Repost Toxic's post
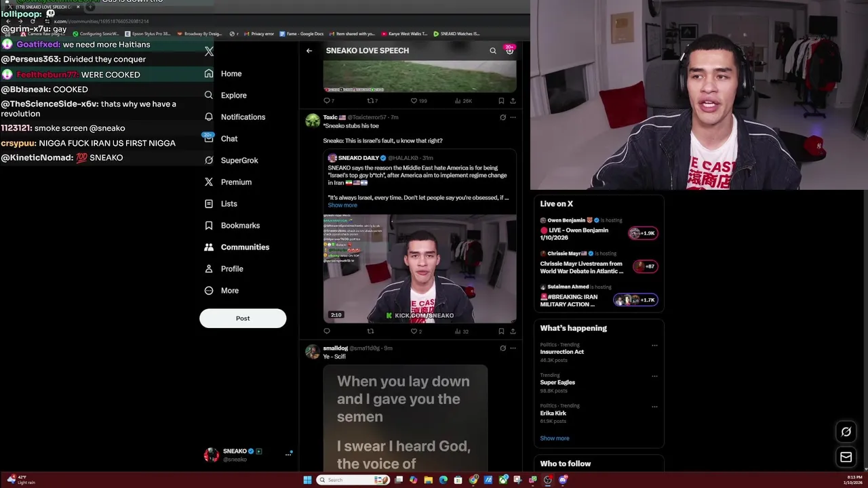This screenshot has width=868, height=488. 370,331
